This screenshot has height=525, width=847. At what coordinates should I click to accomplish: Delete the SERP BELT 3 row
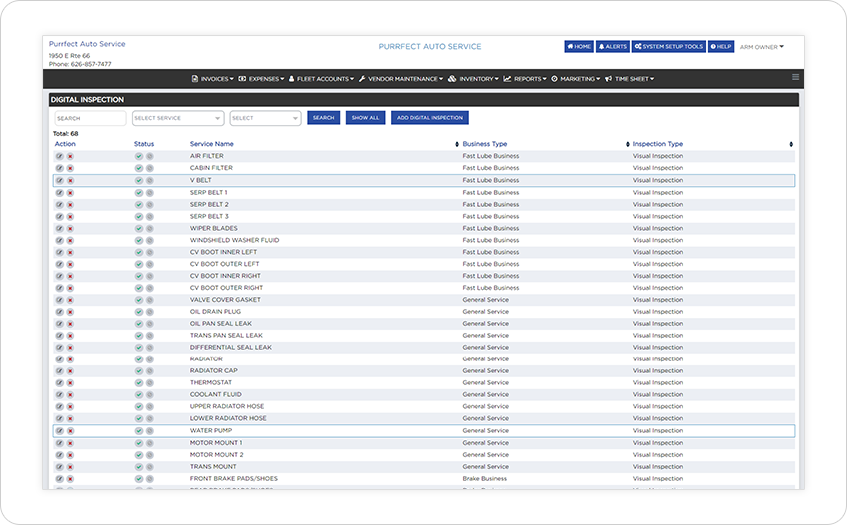point(70,217)
